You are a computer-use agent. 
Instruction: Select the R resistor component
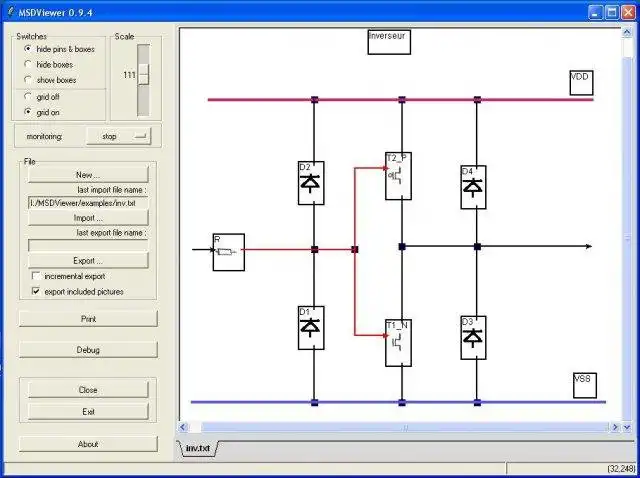click(229, 252)
